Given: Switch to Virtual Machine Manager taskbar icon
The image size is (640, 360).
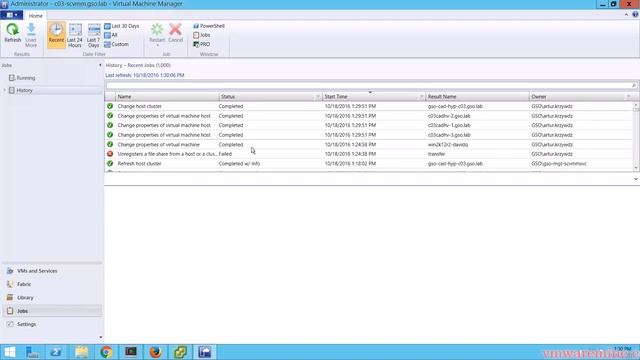Looking at the screenshot, I should pyautogui.click(x=205, y=352).
